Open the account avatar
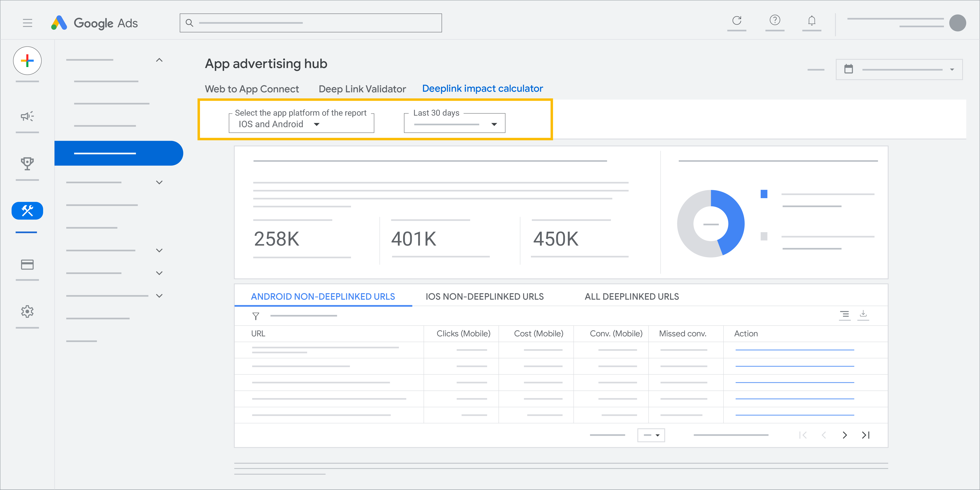The height and width of the screenshot is (490, 980). (x=957, y=23)
